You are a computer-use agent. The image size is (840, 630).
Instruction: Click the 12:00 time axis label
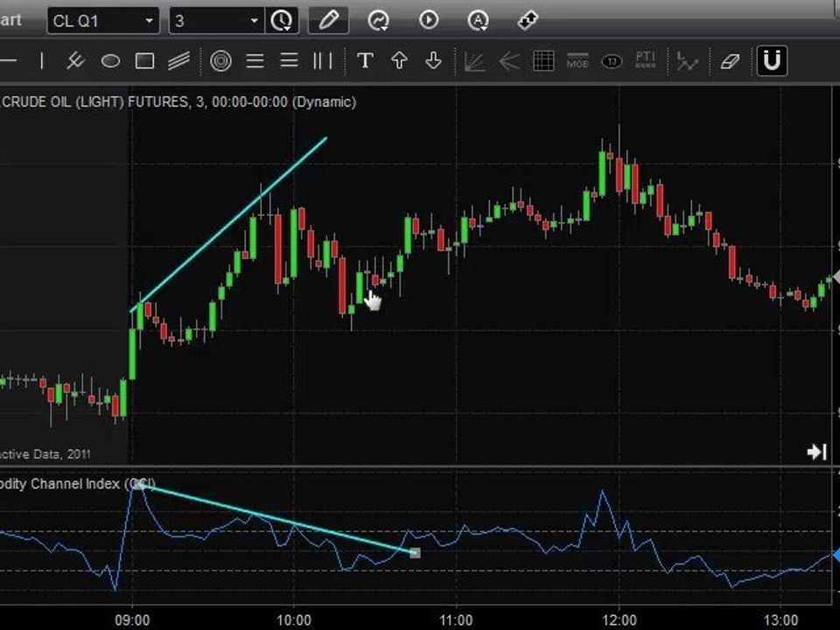coord(619,620)
